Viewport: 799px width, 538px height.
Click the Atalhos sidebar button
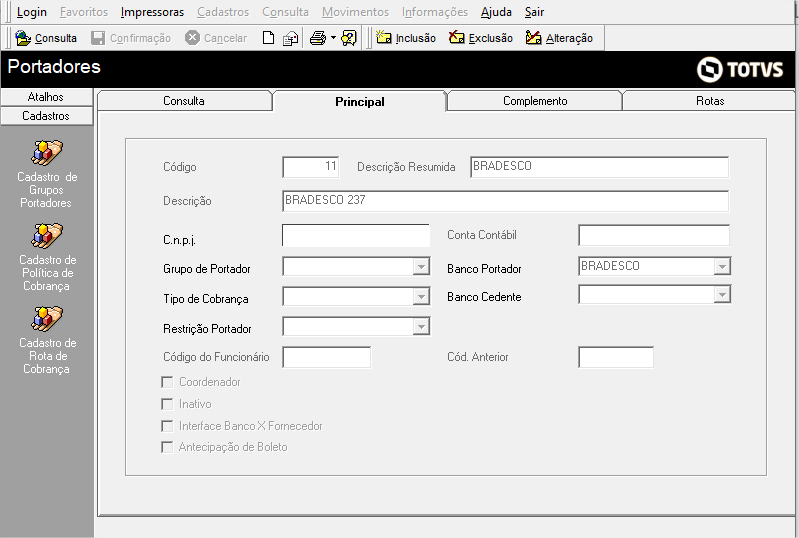coord(46,97)
